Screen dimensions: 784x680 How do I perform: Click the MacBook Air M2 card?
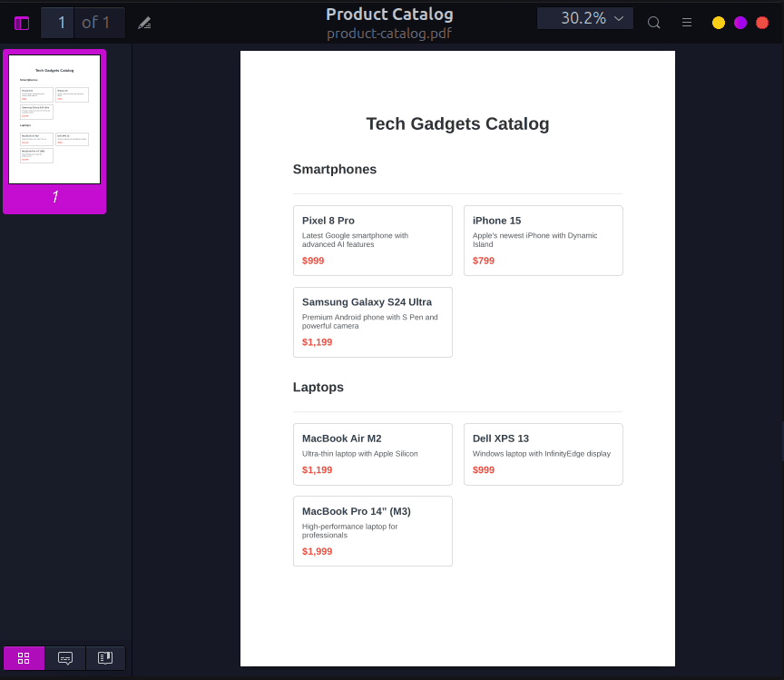pos(372,454)
